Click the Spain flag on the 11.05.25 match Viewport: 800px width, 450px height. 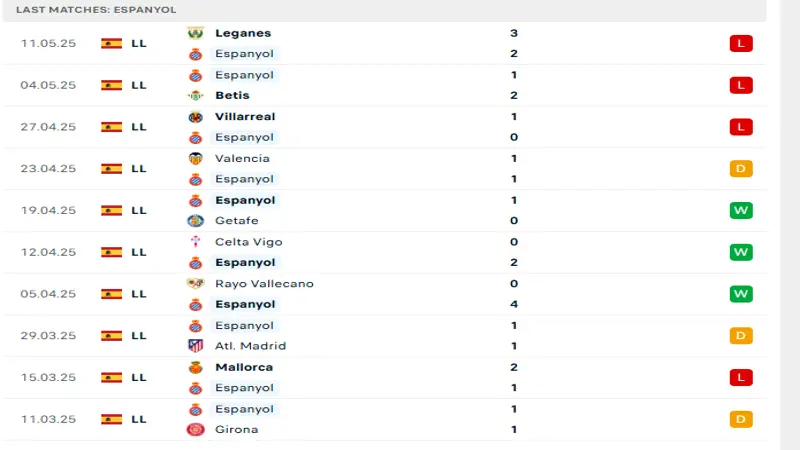pyautogui.click(x=111, y=44)
